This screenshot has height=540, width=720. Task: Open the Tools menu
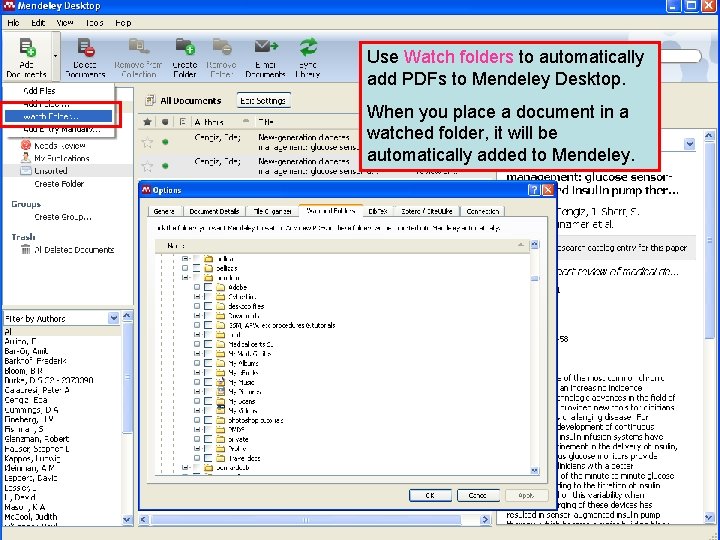pos(95,22)
